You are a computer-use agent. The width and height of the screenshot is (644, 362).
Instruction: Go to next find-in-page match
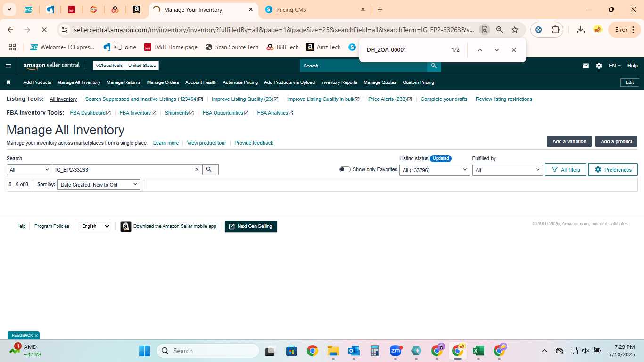(x=496, y=50)
